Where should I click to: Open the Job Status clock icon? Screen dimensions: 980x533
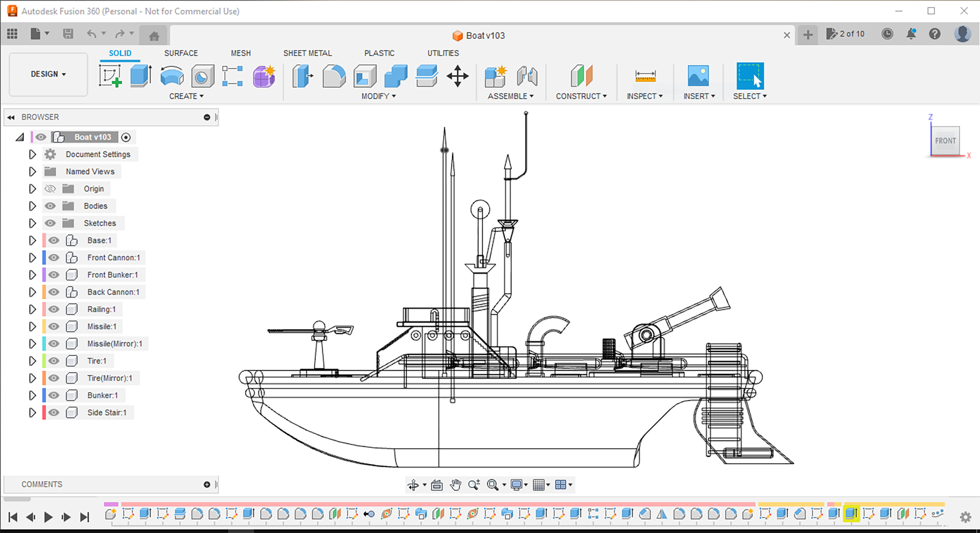(x=887, y=34)
